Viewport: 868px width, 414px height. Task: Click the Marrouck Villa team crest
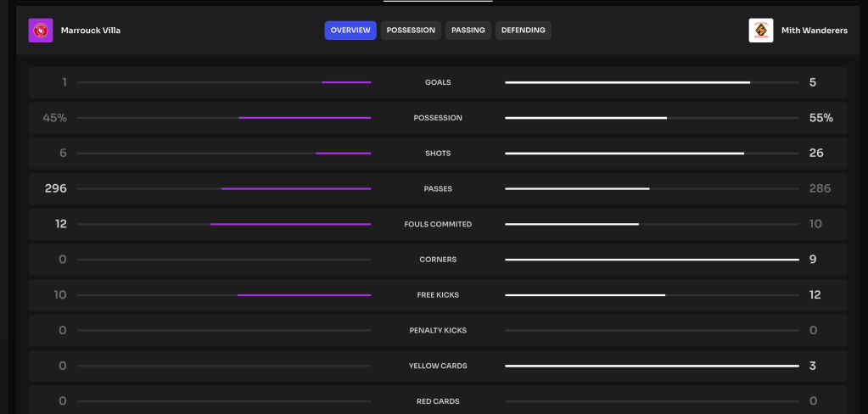pos(41,31)
